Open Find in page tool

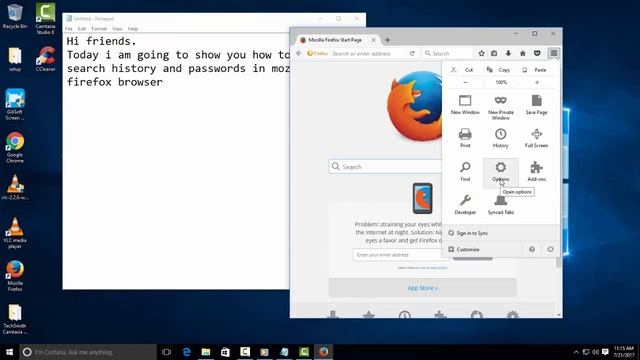(465, 171)
